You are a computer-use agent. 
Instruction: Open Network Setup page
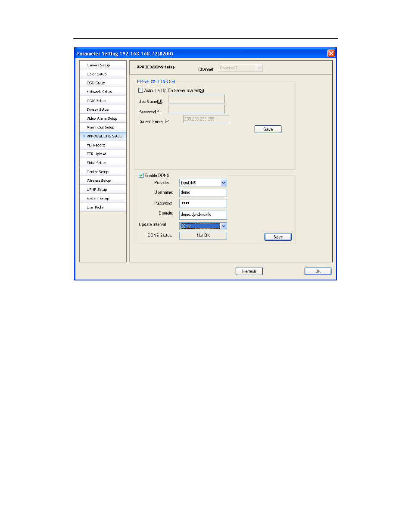tap(103, 92)
